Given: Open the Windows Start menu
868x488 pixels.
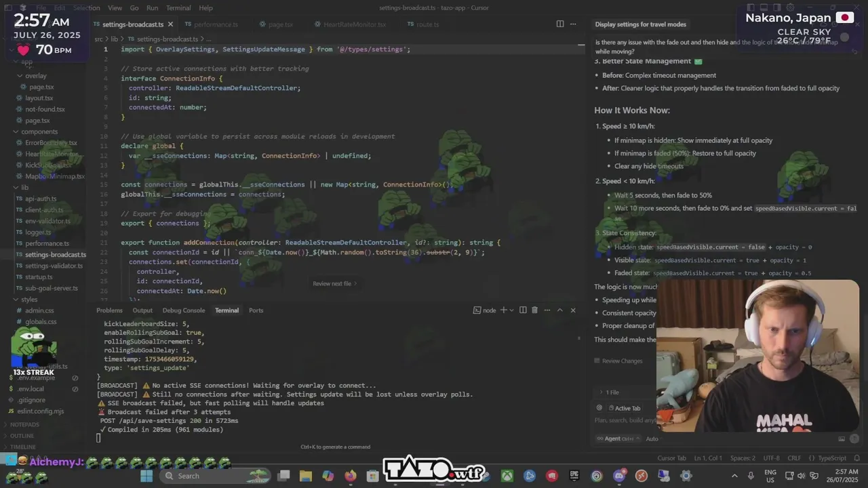Looking at the screenshot, I should pos(146,476).
